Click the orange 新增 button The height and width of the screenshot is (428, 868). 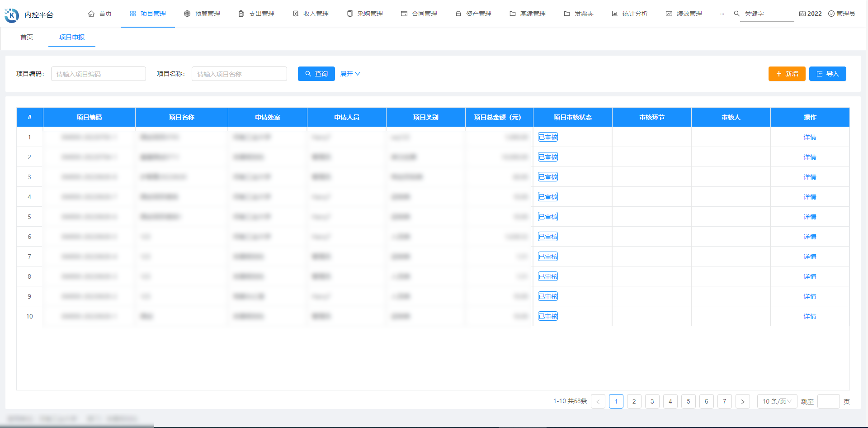pyautogui.click(x=787, y=74)
